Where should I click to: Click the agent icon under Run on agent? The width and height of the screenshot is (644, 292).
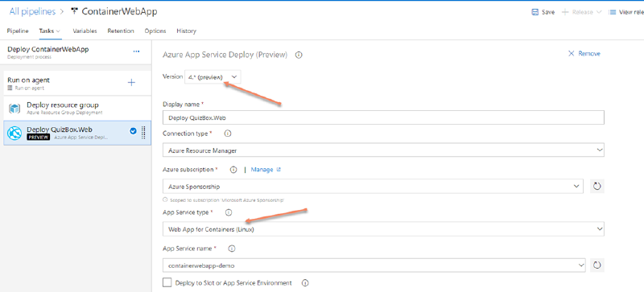pyautogui.click(x=10, y=88)
